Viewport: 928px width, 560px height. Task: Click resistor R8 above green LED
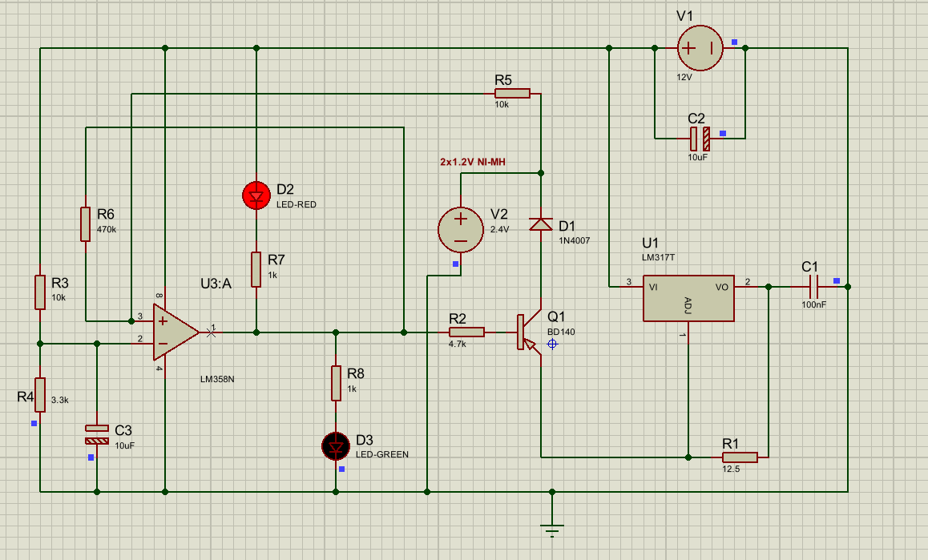pyautogui.click(x=336, y=383)
